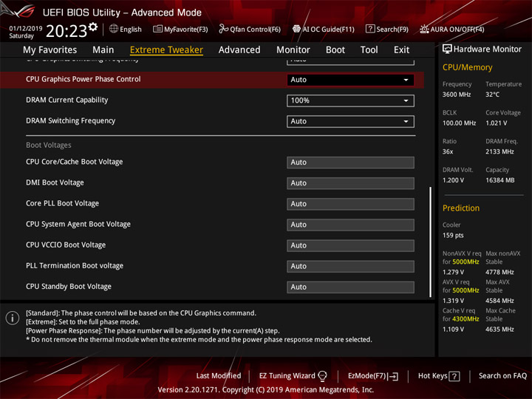Click the Search question-mark icon
Screen dimensions: 532x399
[370, 29]
